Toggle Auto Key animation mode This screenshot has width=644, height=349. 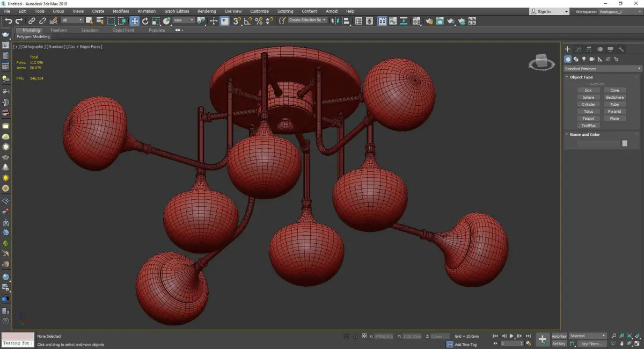click(559, 336)
